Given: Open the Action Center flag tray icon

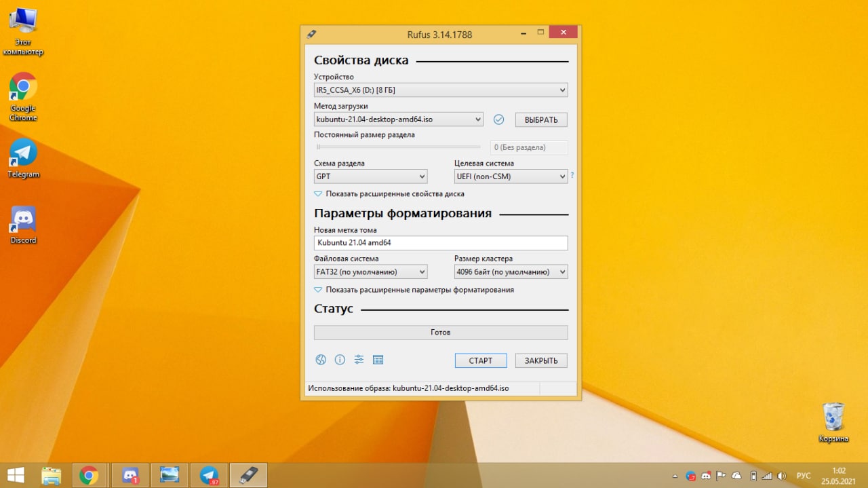Looking at the screenshot, I should (x=722, y=476).
